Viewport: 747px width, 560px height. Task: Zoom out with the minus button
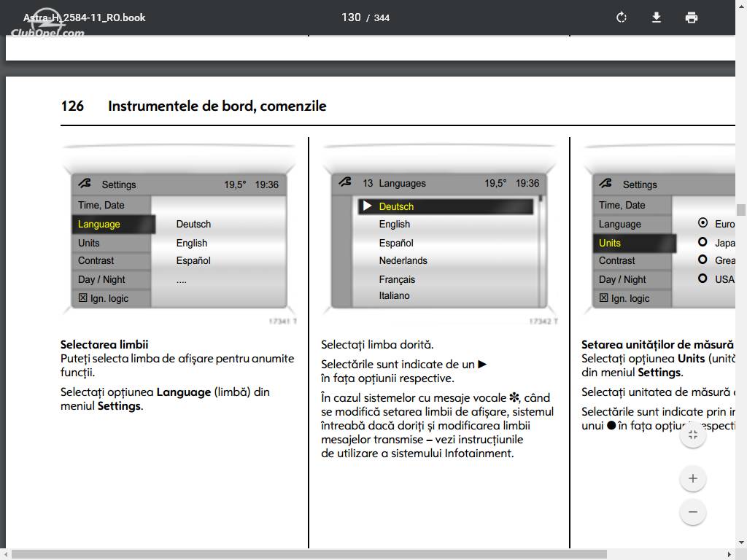click(x=693, y=512)
